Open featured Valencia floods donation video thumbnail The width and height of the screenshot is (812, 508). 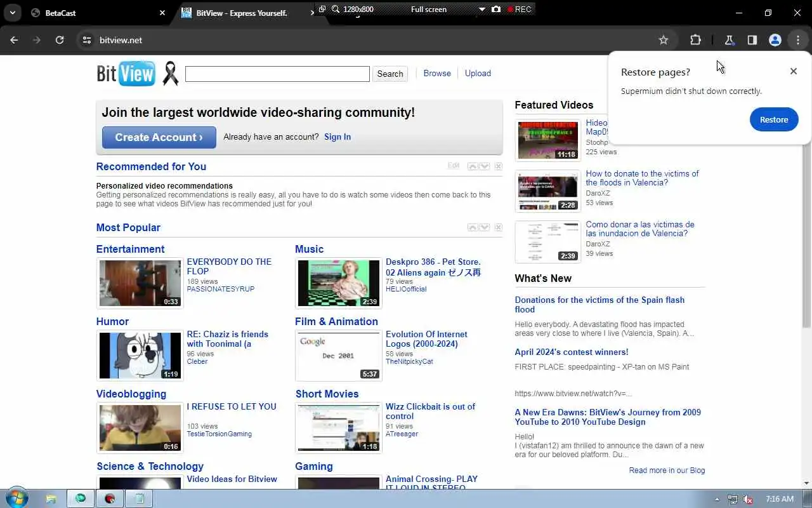(547, 191)
